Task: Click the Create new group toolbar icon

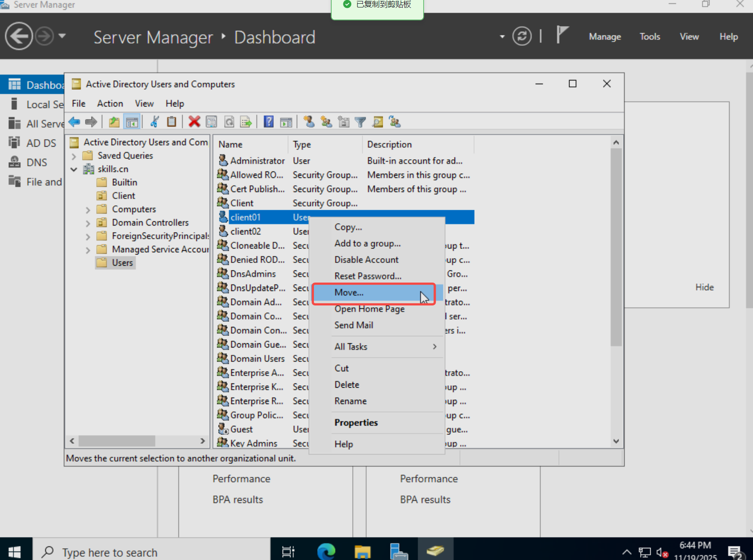Action: pos(326,122)
